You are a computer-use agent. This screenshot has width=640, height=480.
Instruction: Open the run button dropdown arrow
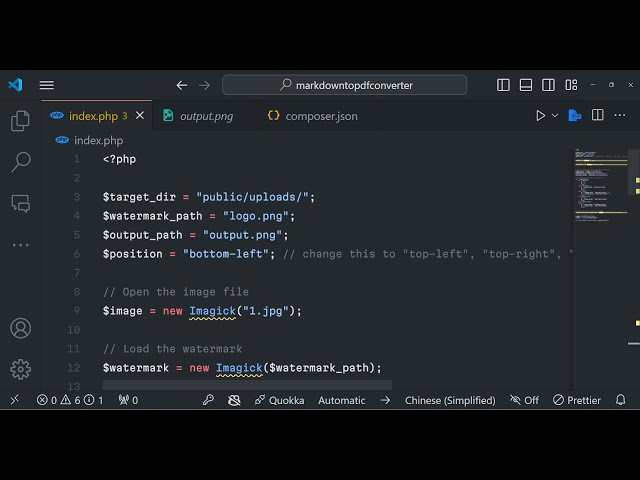[555, 116]
